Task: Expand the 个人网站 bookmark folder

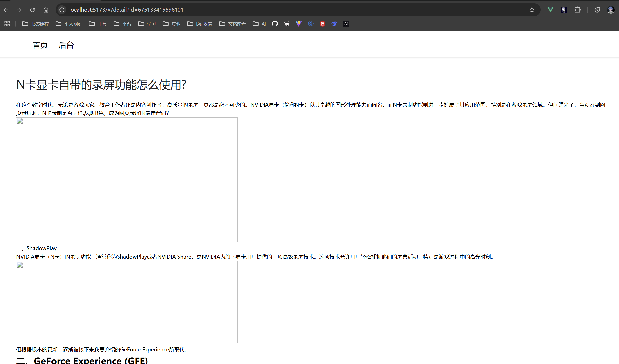Action: click(69, 24)
